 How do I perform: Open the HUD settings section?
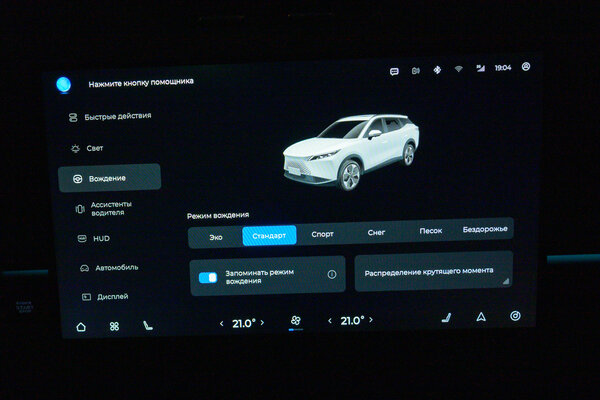[x=94, y=238]
